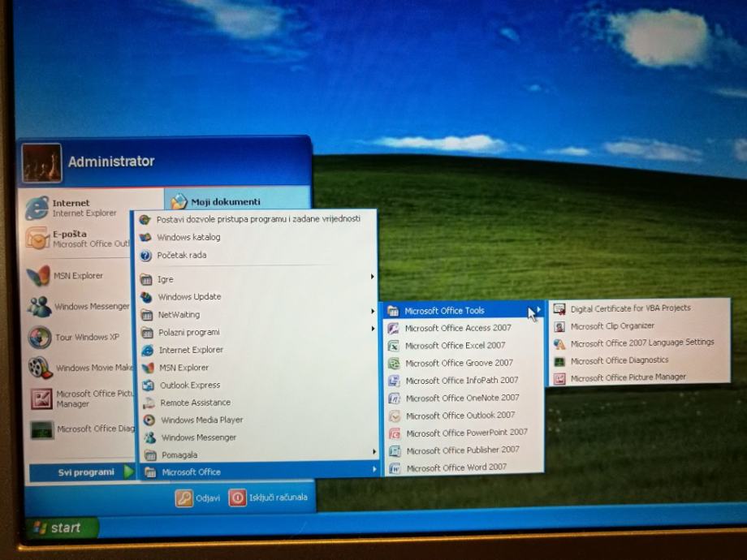
Task: Click the Igre folder icon
Action: tap(146, 279)
